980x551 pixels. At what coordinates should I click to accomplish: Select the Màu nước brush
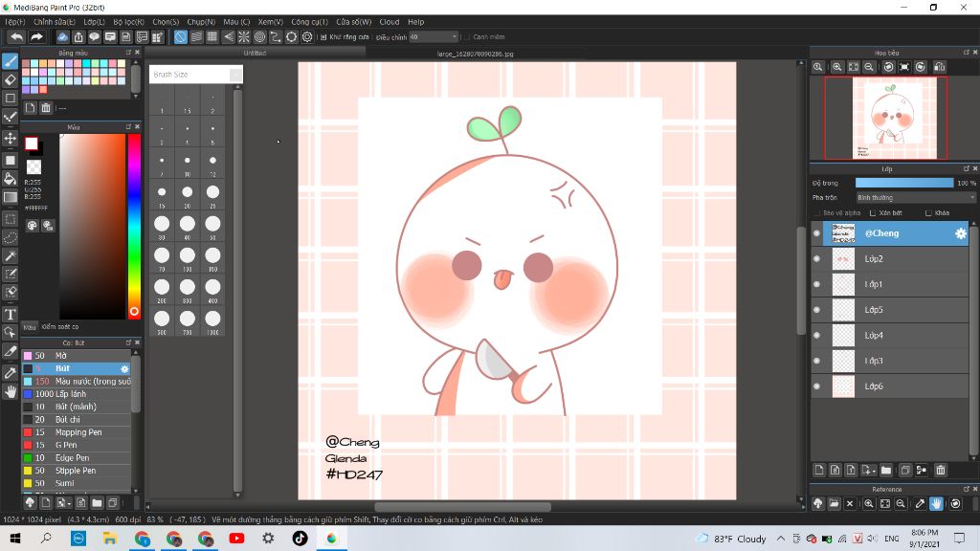(77, 381)
